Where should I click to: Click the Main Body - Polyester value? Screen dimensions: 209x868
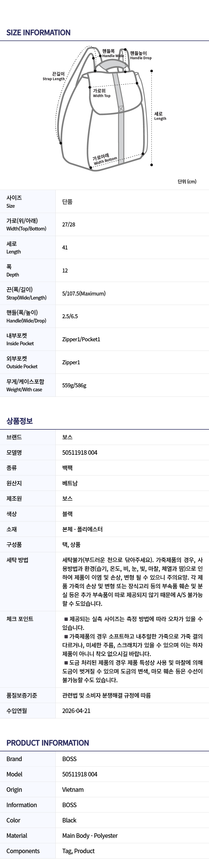click(x=90, y=836)
